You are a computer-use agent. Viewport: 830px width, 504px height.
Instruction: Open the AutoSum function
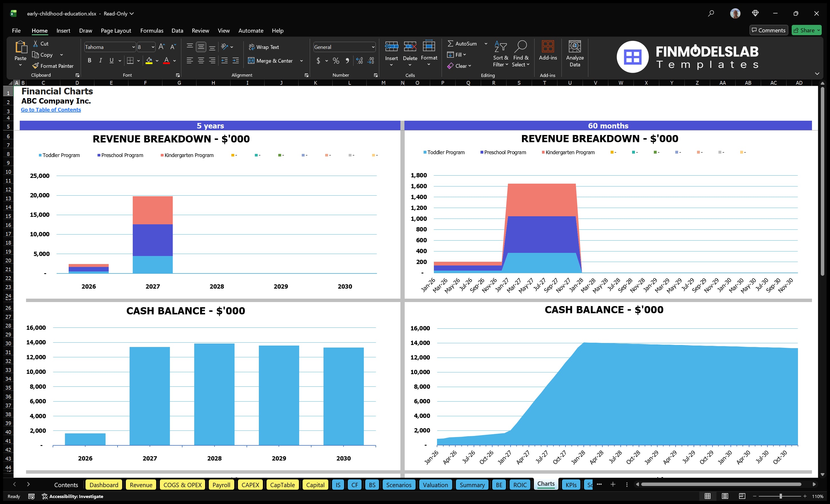point(463,43)
